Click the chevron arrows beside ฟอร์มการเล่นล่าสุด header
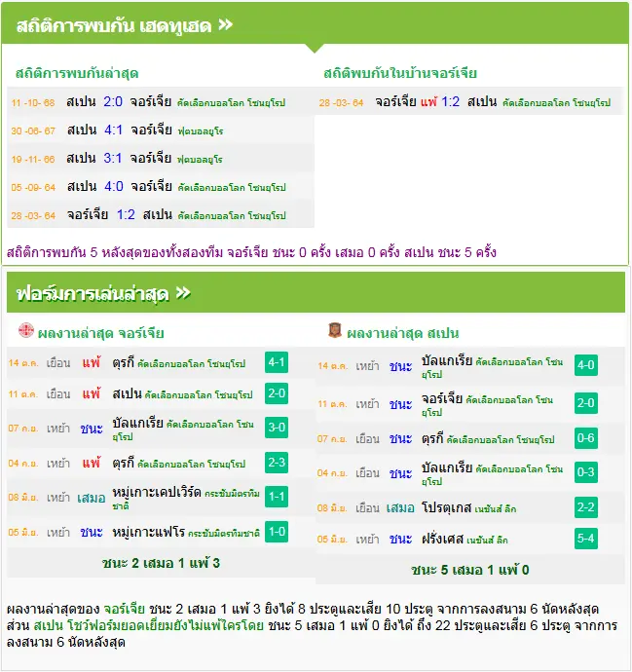The image size is (632, 672). [x=183, y=293]
